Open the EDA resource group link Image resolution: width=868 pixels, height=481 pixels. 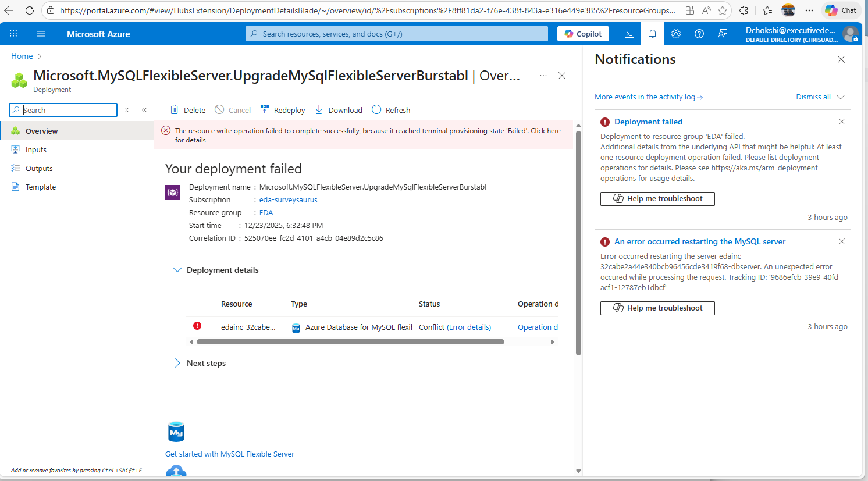(266, 212)
